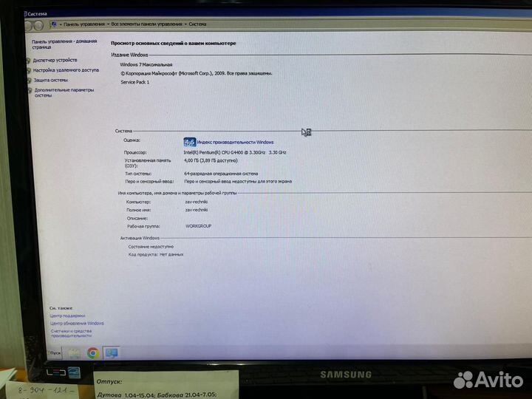This screenshot has width=532, height=399.
Task: Click shield icon next to Диспетчер устройств
Action: [29, 61]
